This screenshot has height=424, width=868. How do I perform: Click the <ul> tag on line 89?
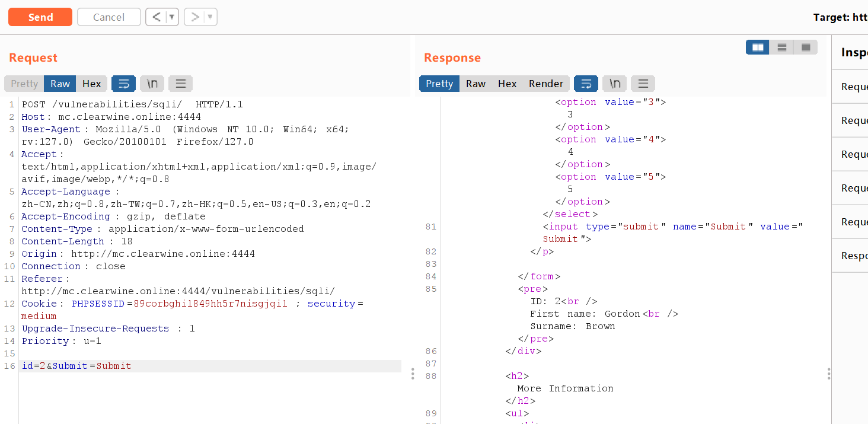pyautogui.click(x=517, y=413)
